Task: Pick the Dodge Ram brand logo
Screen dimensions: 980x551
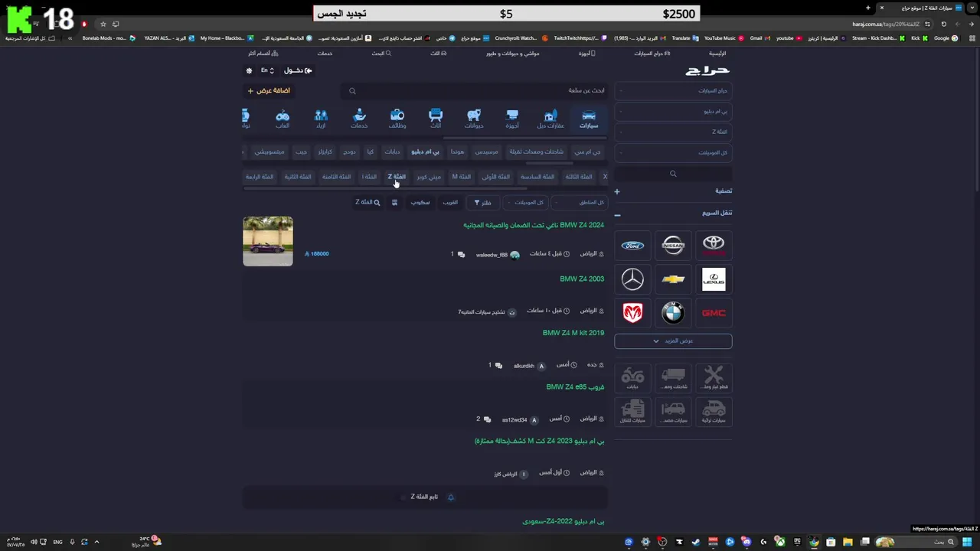Action: pyautogui.click(x=632, y=312)
